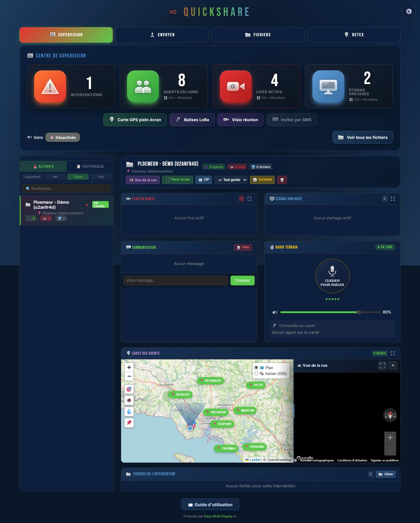Screen dimensions: 420x523
Task: Toggle the street view fullscreen icon
Action: [x=382, y=366]
